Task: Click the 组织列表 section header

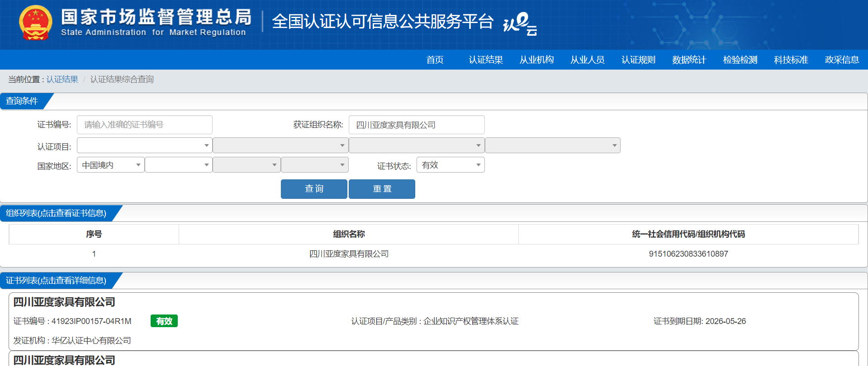Action: pos(56,213)
